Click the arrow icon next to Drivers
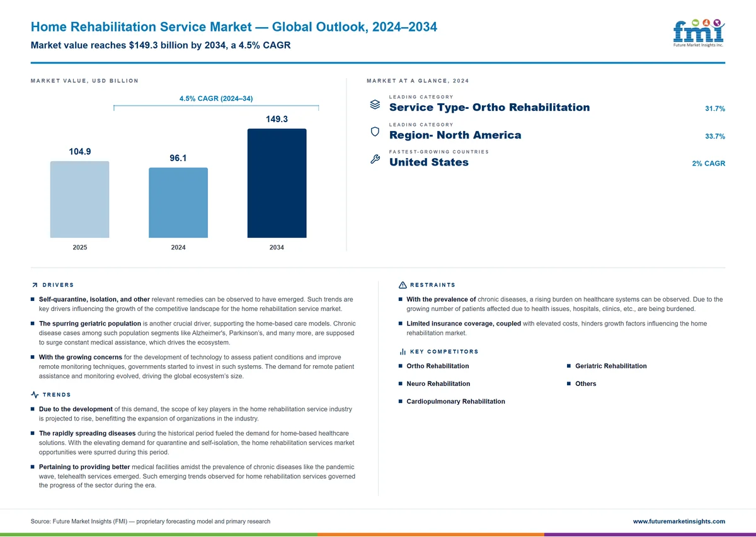The image size is (756, 537). point(35,285)
